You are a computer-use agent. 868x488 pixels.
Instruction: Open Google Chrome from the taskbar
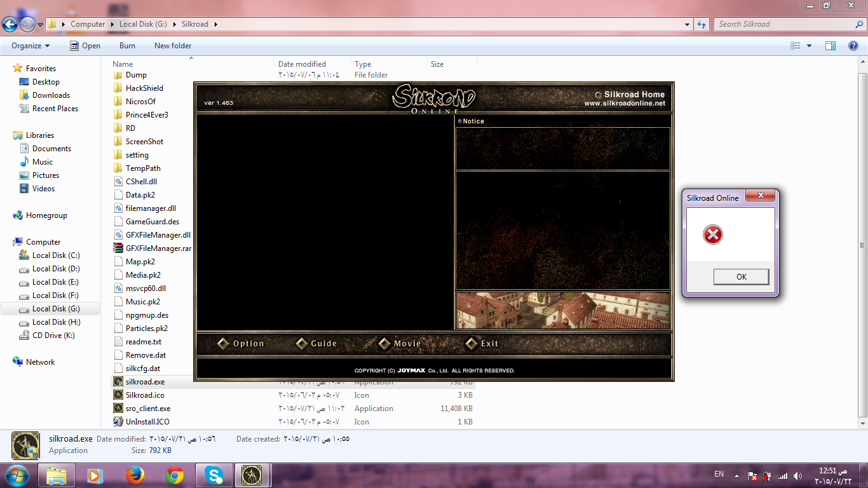[175, 475]
